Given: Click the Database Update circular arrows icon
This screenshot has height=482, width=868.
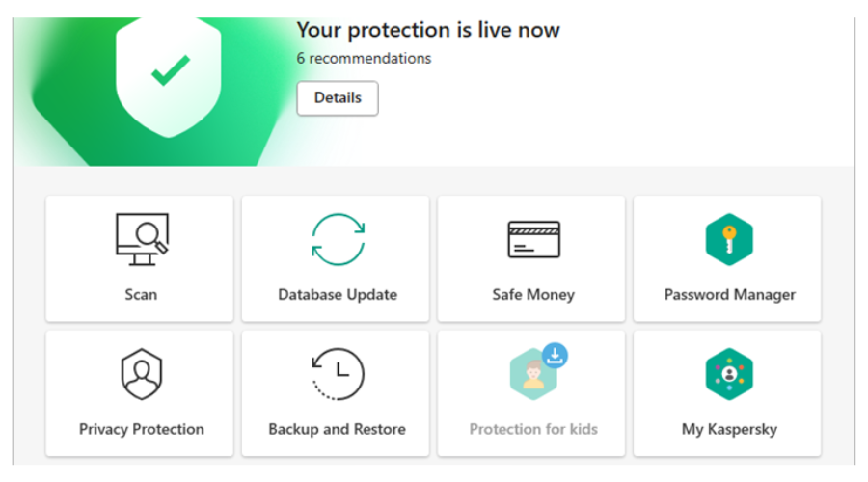Looking at the screenshot, I should pos(338,239).
